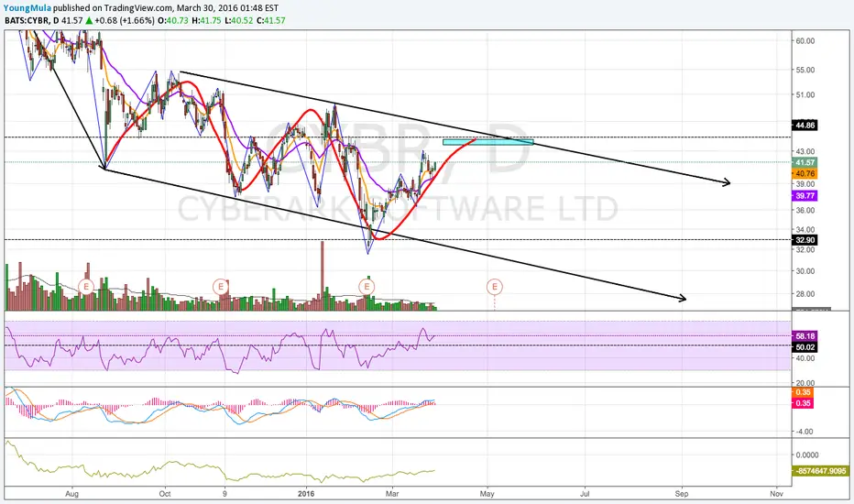Click the H:41.75 high value
Viewport: 854px width, 504px height.
pos(206,20)
